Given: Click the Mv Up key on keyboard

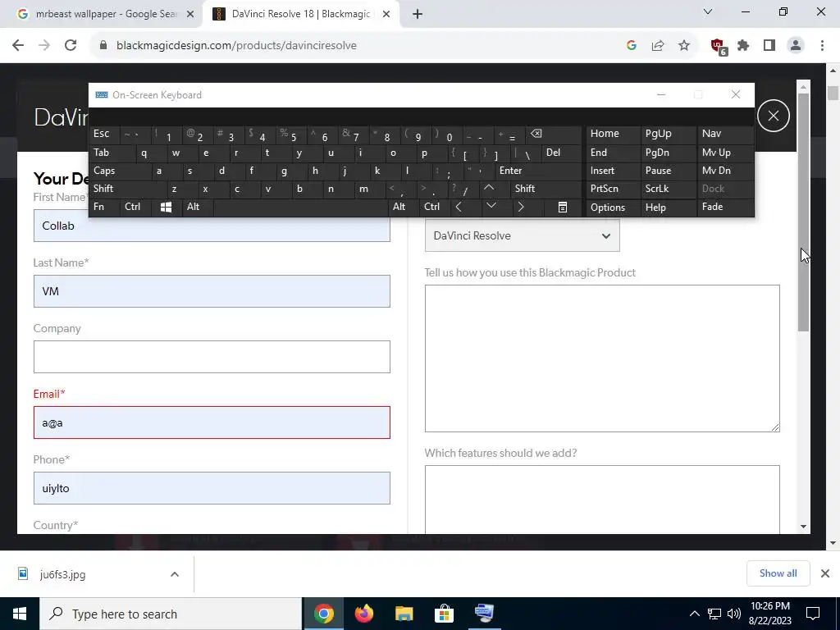Looking at the screenshot, I should coord(725,152).
